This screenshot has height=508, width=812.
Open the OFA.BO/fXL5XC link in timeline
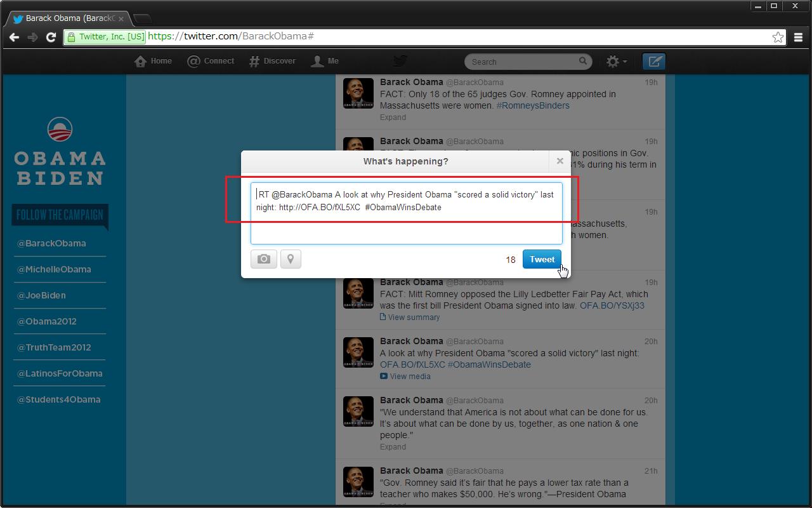pos(412,364)
